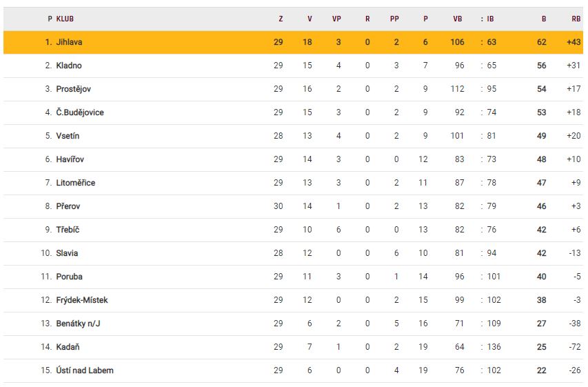Click the KLUB column header
Viewport: 588px width, 387px height.
[x=65, y=19]
